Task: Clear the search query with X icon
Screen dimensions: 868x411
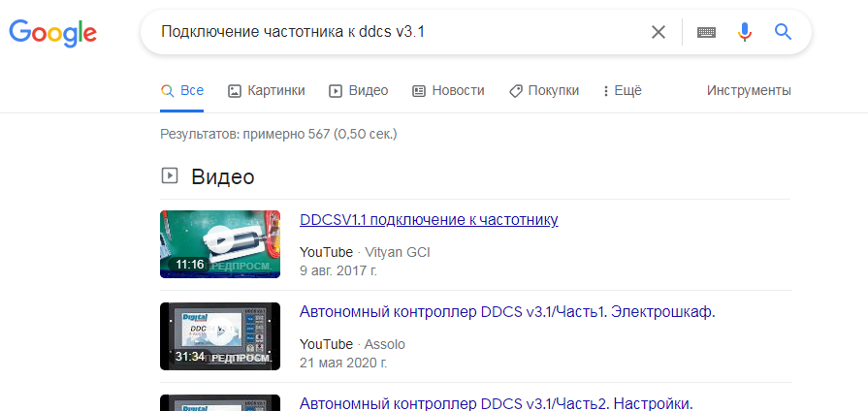Action: point(658,33)
